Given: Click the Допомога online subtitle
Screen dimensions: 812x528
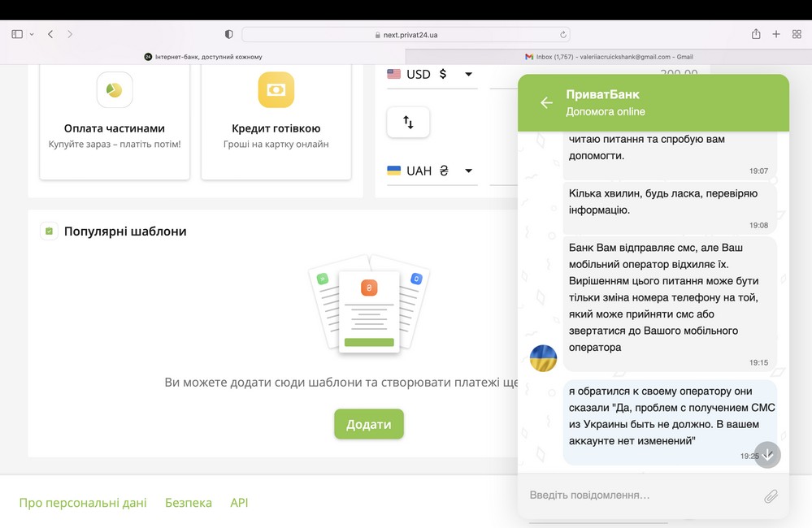Looking at the screenshot, I should (x=606, y=111).
